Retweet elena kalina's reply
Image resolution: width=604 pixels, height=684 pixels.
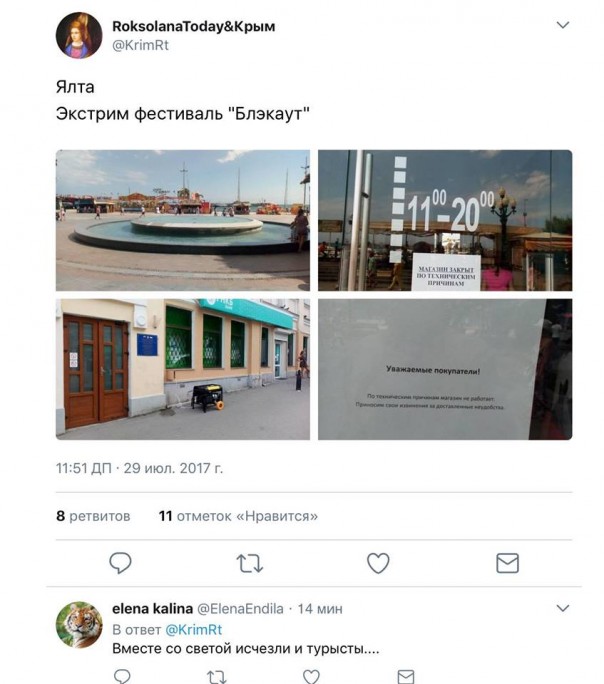216,677
